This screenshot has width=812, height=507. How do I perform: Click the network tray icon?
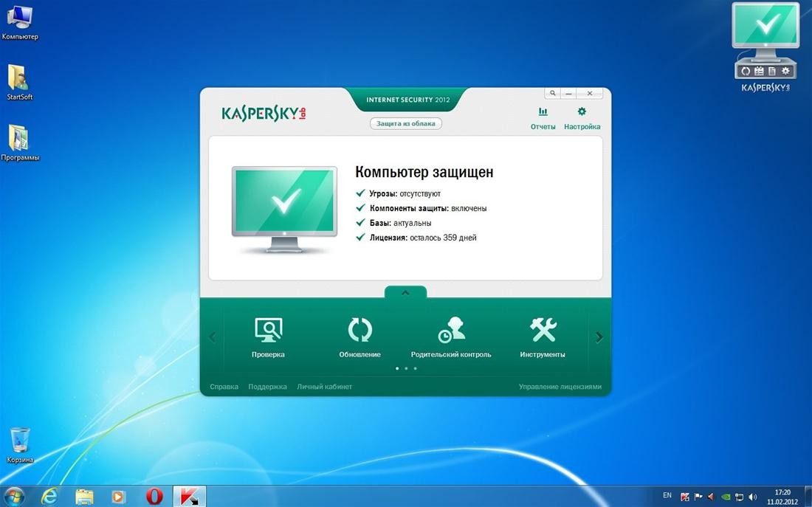(740, 497)
